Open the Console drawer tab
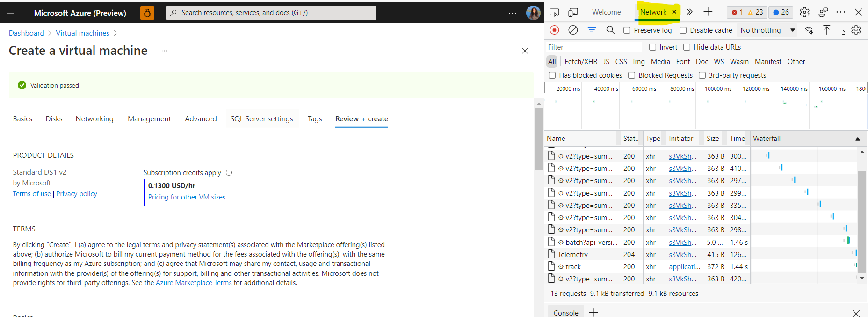 tap(566, 313)
